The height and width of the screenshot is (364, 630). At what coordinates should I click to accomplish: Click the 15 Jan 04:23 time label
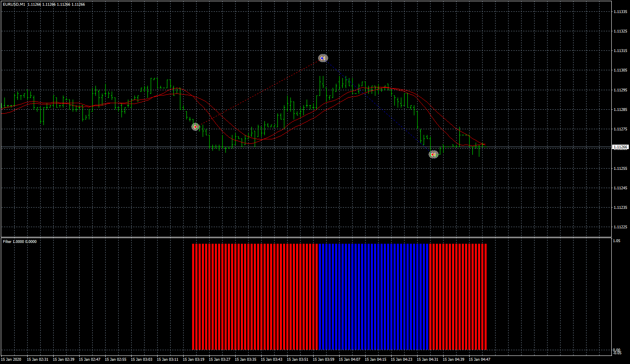pos(401,359)
